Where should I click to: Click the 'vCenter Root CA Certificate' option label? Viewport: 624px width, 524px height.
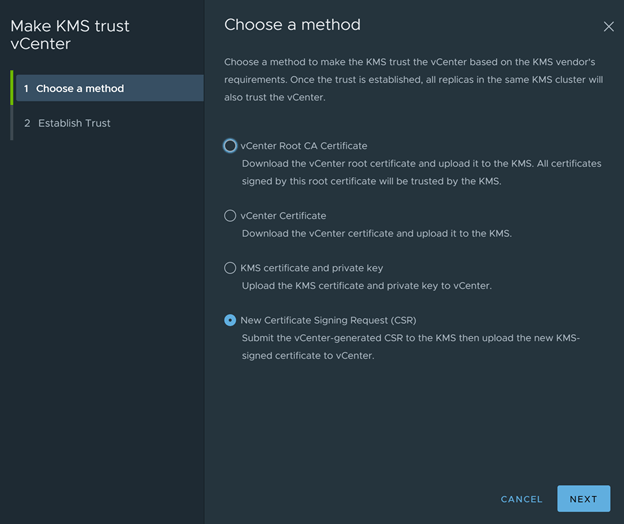304,146
